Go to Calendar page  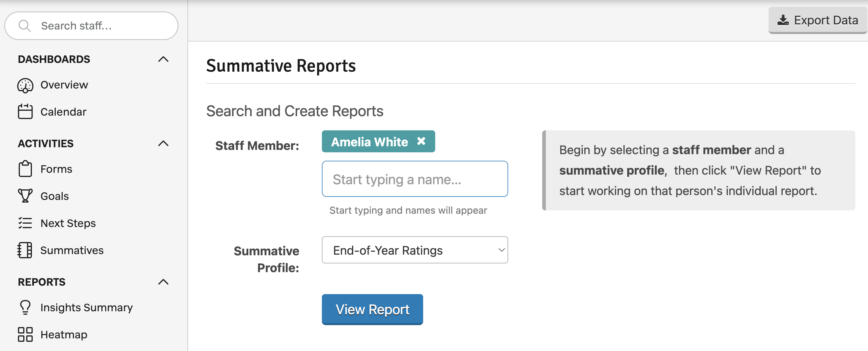pos(63,112)
